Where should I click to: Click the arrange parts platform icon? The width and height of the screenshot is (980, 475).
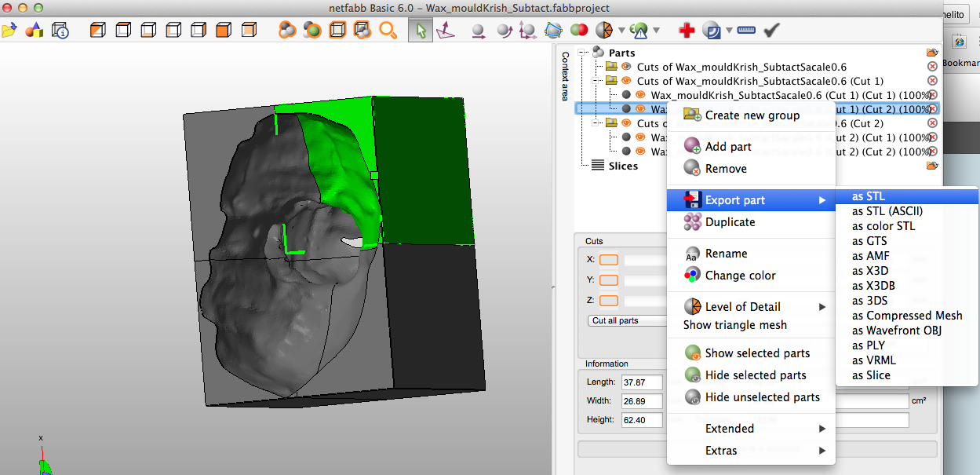(x=553, y=31)
